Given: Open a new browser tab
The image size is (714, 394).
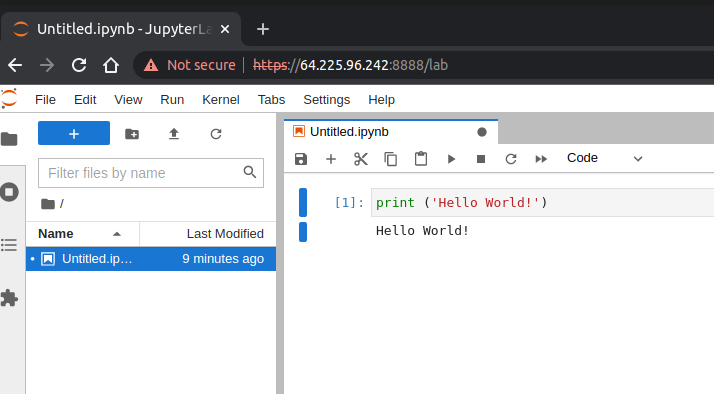Looking at the screenshot, I should tap(263, 29).
